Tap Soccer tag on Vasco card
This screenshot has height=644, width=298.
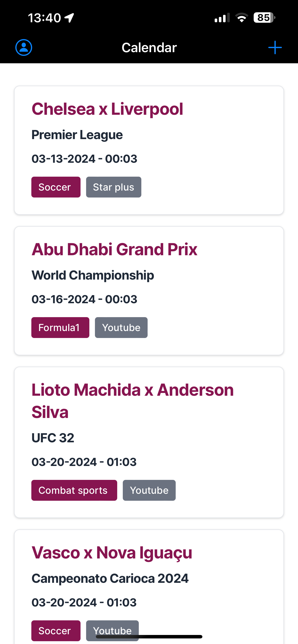click(56, 631)
